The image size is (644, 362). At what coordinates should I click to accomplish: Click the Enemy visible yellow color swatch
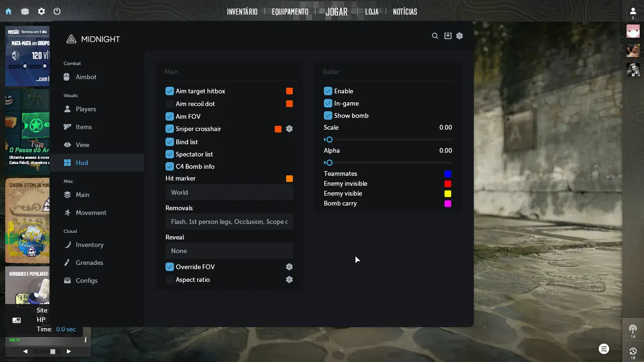[x=448, y=194]
